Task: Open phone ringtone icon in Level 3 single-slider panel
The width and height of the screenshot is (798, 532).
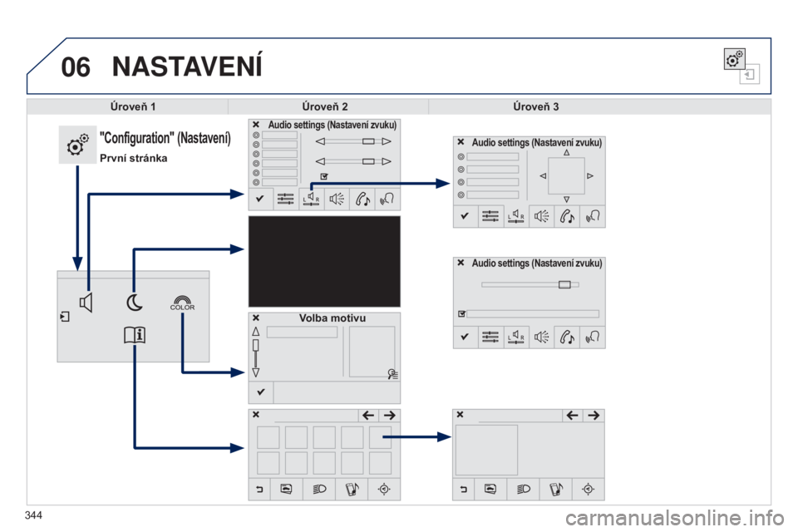Action: coord(566,337)
